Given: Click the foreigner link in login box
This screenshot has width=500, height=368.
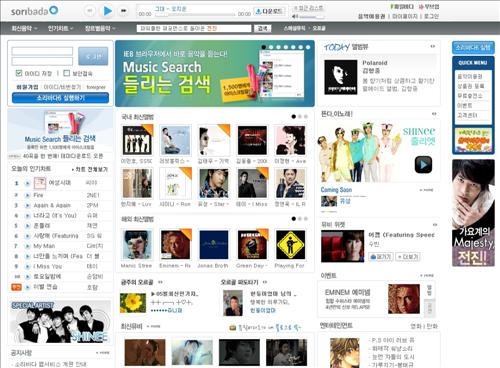Looking at the screenshot, I should tap(96, 87).
